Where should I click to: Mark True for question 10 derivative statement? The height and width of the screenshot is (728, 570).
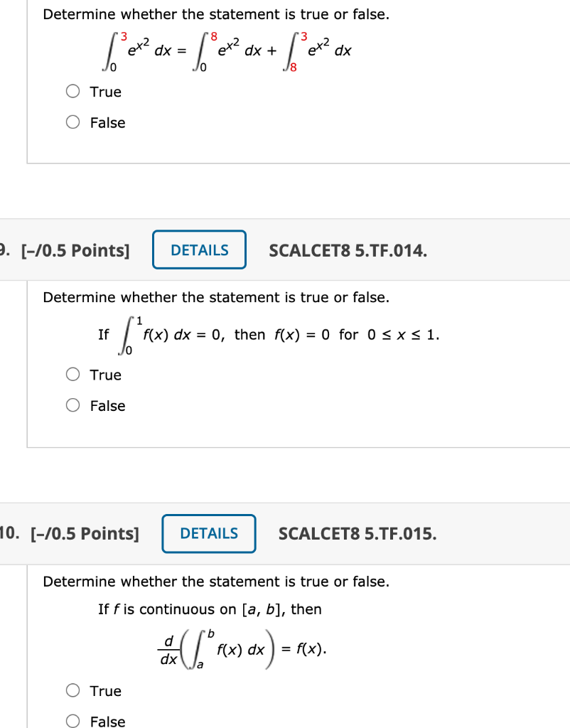coord(73,690)
